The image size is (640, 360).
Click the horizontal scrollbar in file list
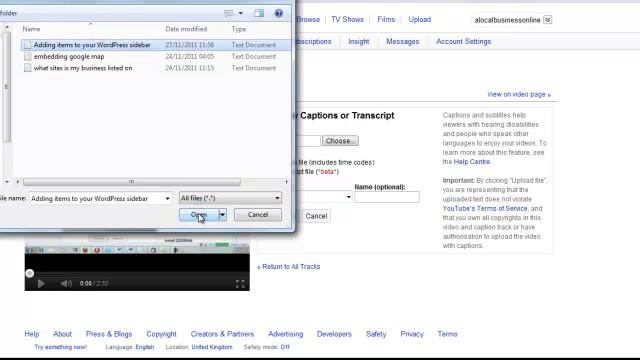132,182
